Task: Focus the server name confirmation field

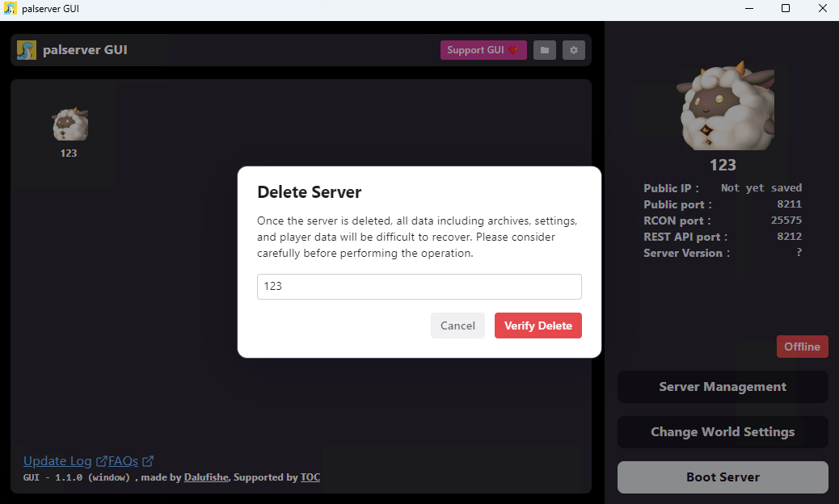Action: (419, 287)
